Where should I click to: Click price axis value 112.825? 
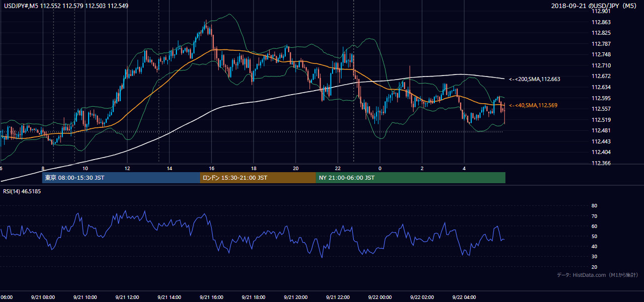click(x=601, y=33)
